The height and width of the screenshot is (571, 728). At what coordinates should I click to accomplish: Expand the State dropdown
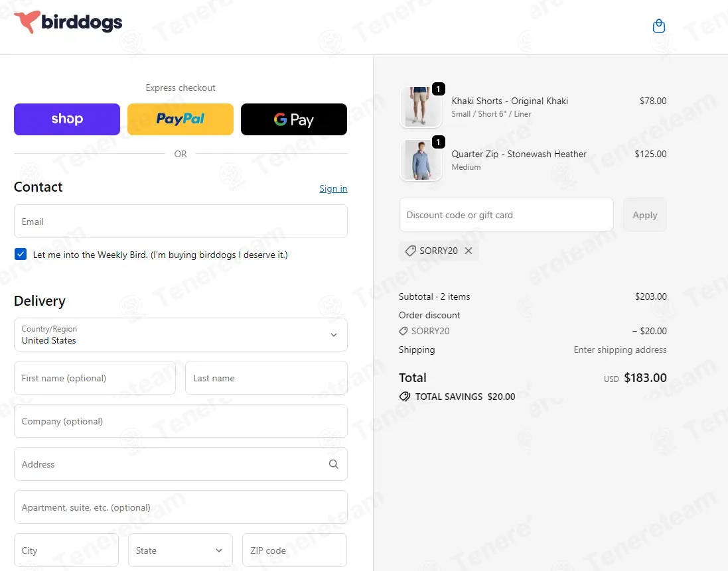tap(181, 550)
